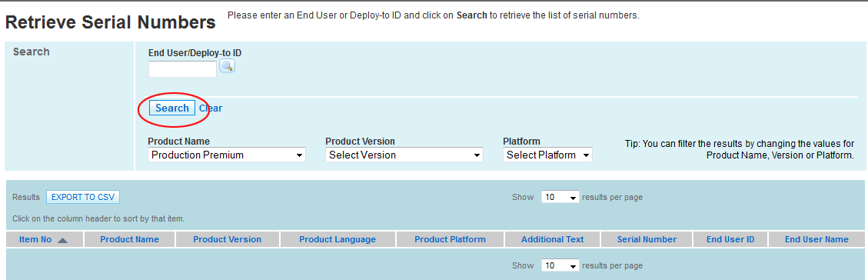The height and width of the screenshot is (280, 868).
Task: Sort by the Item No column header
Action: [x=35, y=239]
